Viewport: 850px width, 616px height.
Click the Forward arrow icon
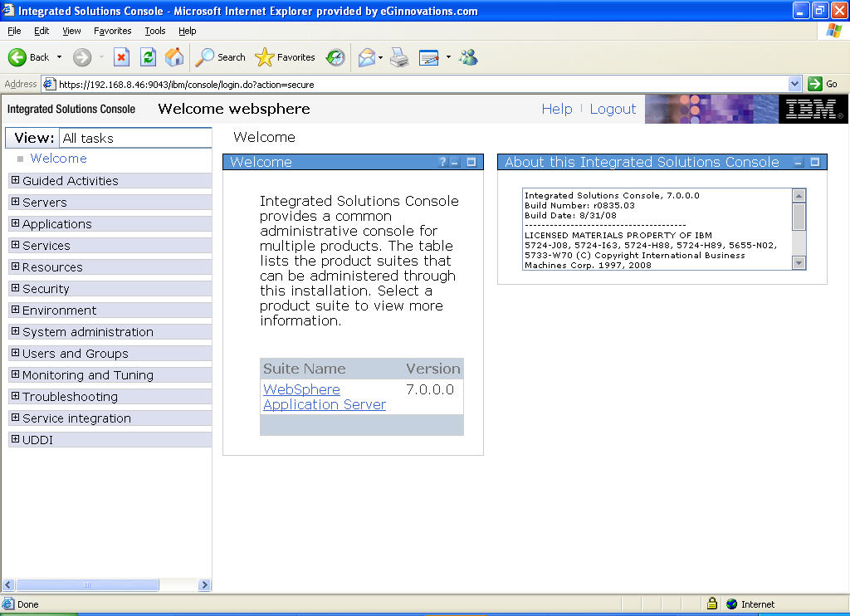point(82,57)
